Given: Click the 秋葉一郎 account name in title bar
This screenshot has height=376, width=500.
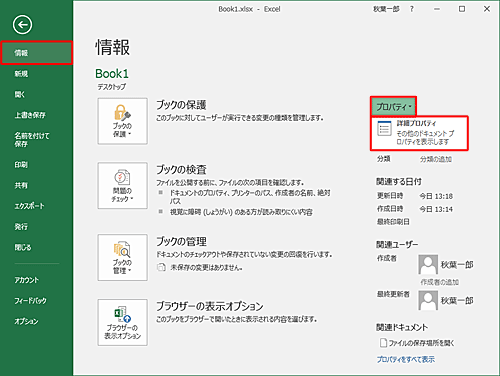Looking at the screenshot, I should coord(386,9).
